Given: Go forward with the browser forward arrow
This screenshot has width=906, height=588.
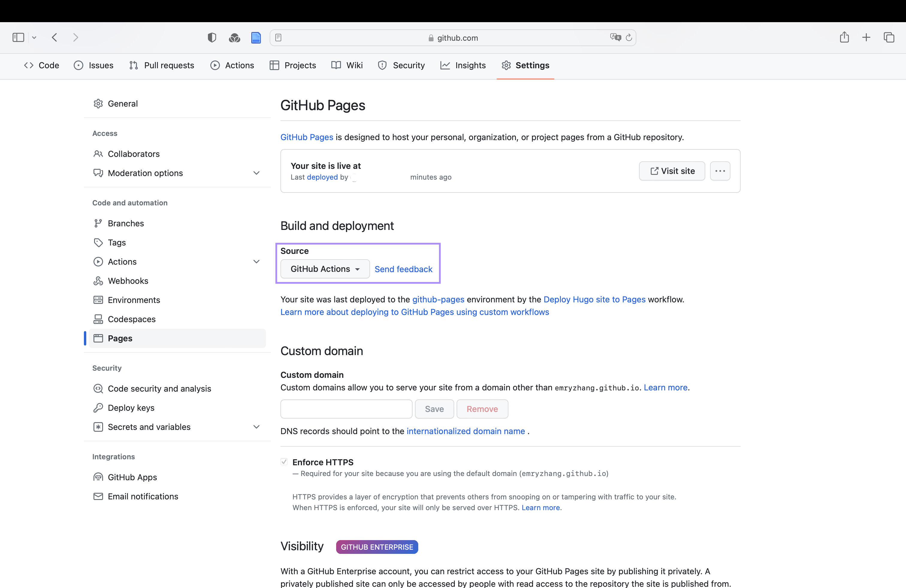Looking at the screenshot, I should [x=75, y=37].
